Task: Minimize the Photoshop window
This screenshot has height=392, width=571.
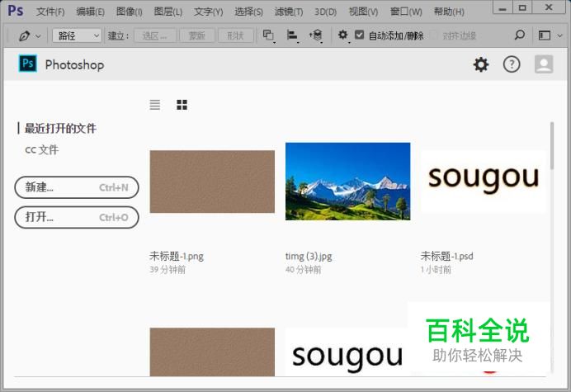Action: pos(503,7)
